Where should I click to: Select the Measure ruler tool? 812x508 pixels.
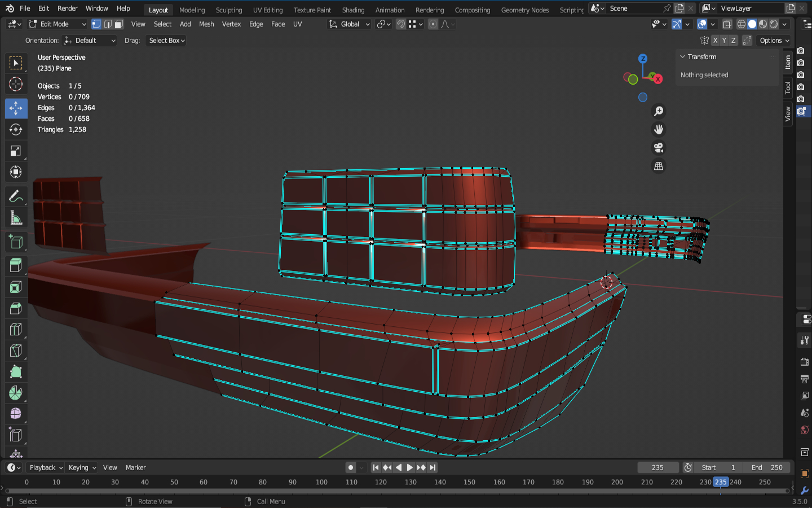16,217
